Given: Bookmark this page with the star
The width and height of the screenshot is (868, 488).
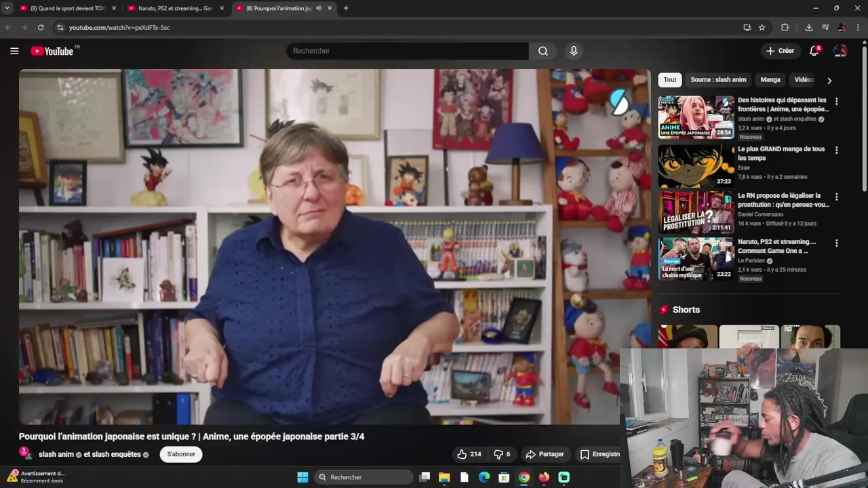Looking at the screenshot, I should 762,27.
